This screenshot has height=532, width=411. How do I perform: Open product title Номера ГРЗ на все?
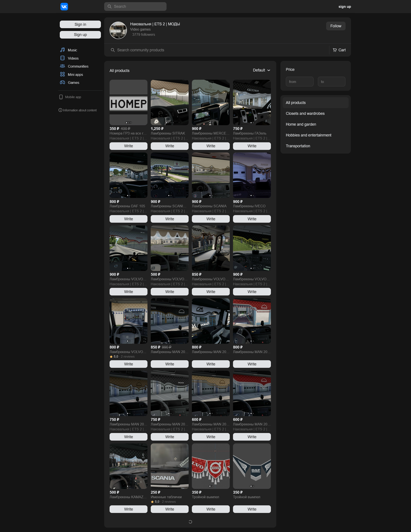pyautogui.click(x=128, y=133)
